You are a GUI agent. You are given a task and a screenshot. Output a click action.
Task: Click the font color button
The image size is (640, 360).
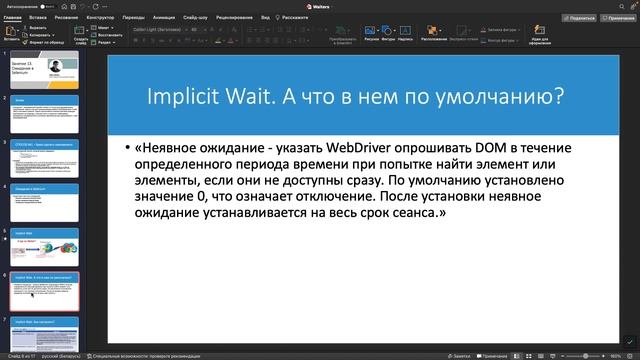[x=231, y=41]
